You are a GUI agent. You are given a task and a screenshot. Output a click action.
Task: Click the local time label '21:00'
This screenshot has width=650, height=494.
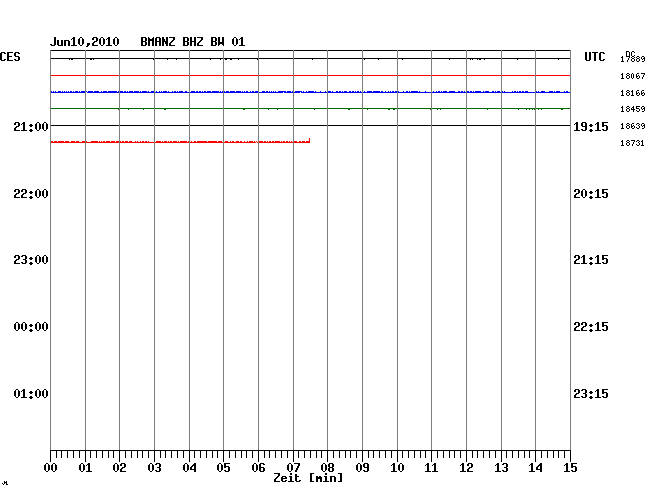click(x=31, y=127)
